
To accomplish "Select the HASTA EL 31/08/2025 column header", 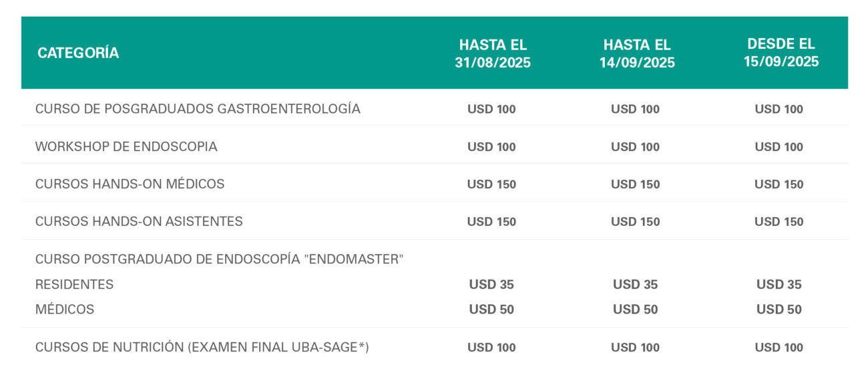I will (x=493, y=53).
